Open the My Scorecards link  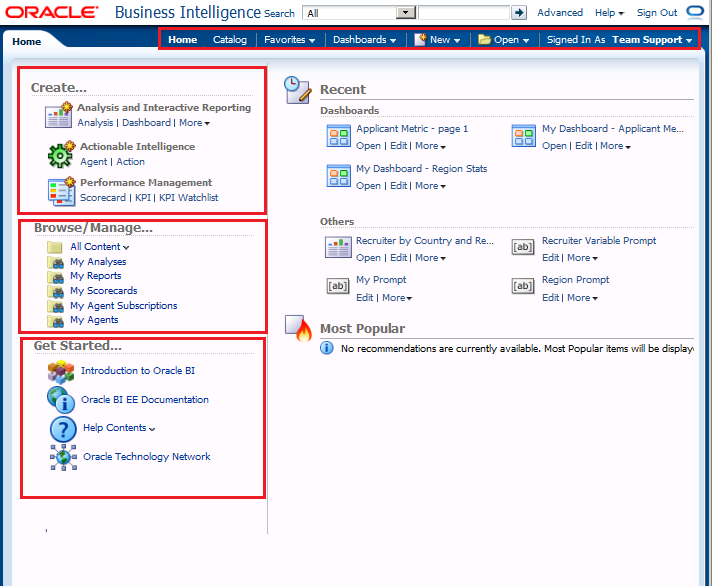(x=104, y=291)
